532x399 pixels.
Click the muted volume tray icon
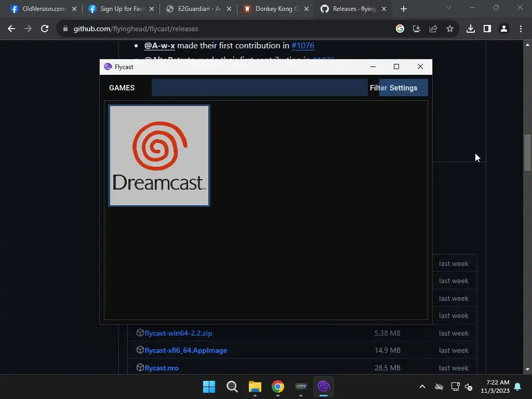[x=469, y=387]
